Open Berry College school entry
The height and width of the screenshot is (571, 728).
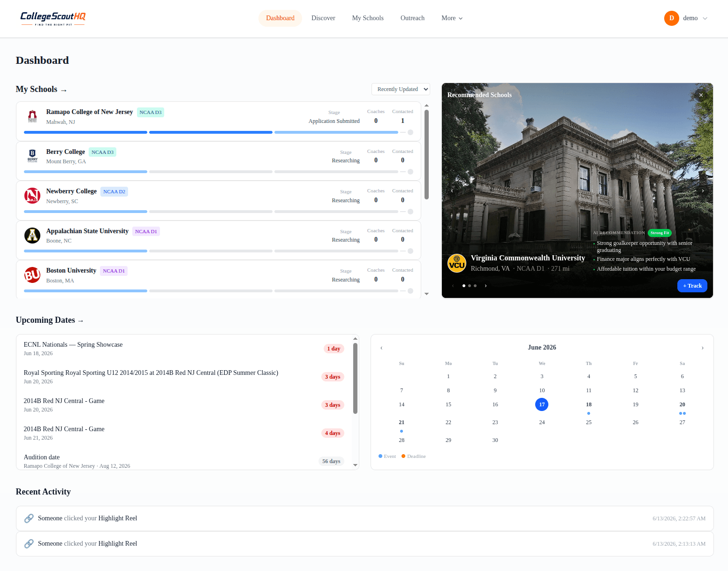(219, 161)
